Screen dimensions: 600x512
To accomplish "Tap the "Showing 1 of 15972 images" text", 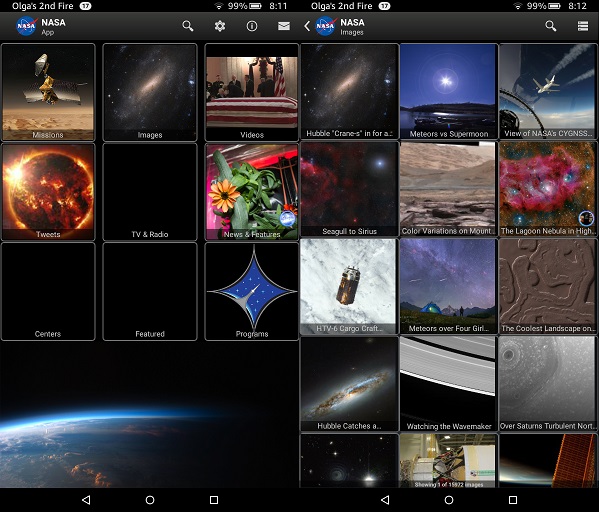I will [x=448, y=484].
